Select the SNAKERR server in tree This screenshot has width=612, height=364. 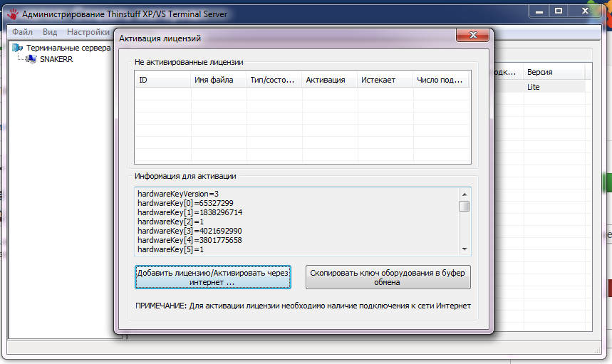[56, 59]
